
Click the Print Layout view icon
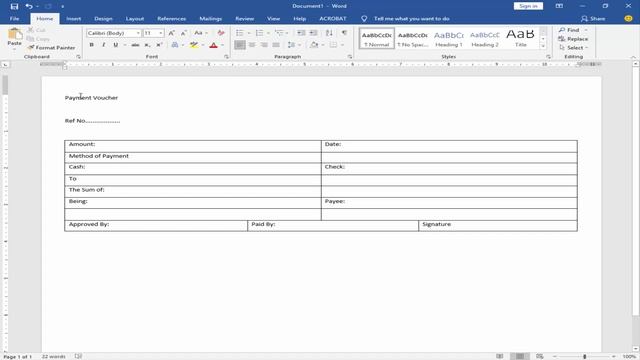(520, 356)
